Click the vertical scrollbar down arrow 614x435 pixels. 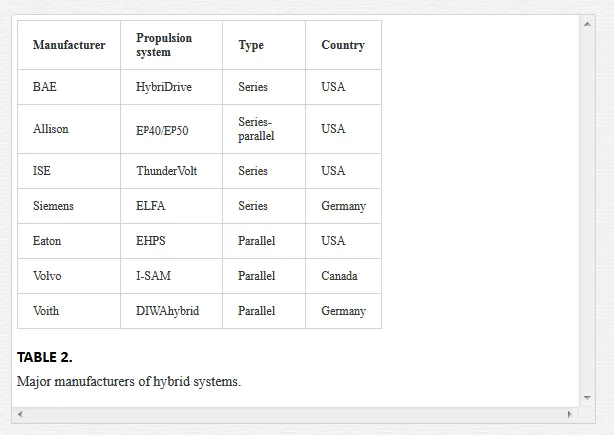[587, 398]
